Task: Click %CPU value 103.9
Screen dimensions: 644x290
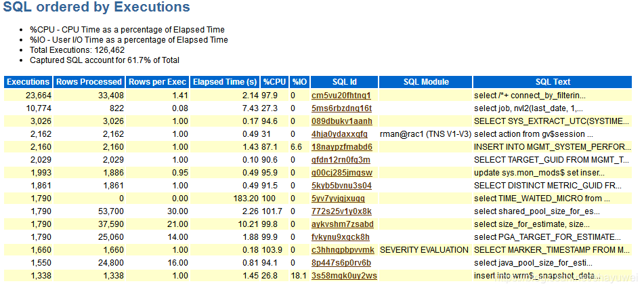Action: 273,250
